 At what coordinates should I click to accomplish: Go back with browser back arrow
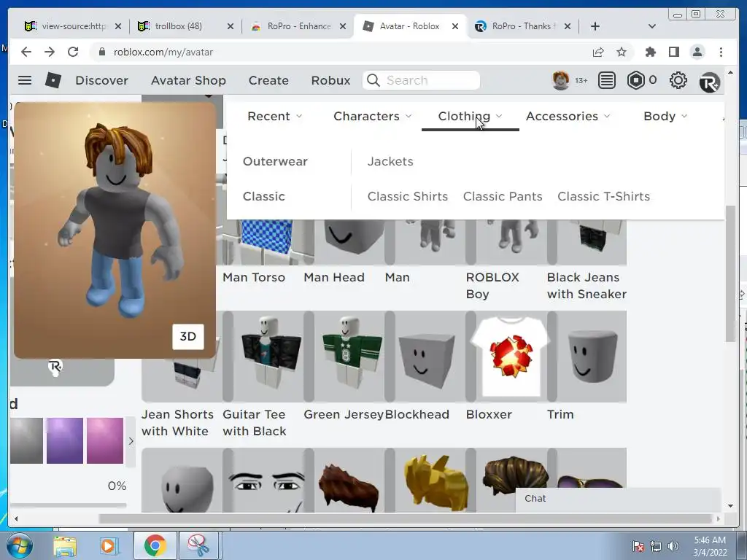26,52
